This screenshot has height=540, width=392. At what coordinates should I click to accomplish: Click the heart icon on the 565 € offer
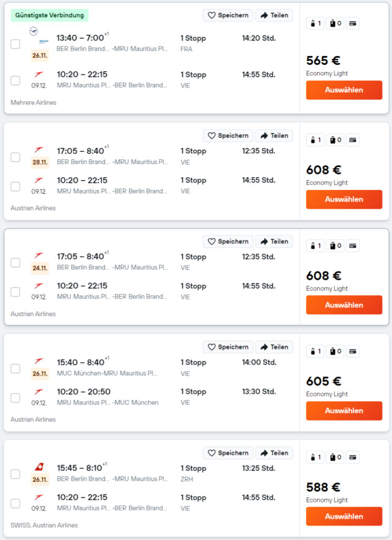click(x=212, y=15)
